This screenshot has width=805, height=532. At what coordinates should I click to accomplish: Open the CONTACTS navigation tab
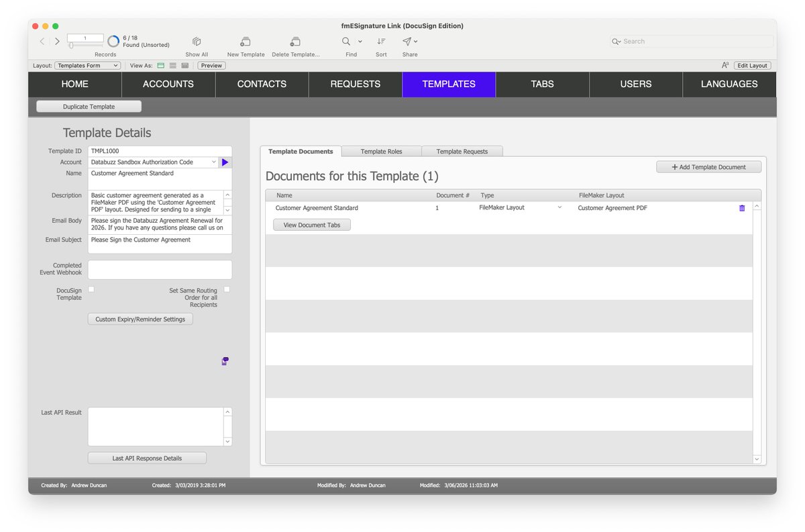(262, 84)
